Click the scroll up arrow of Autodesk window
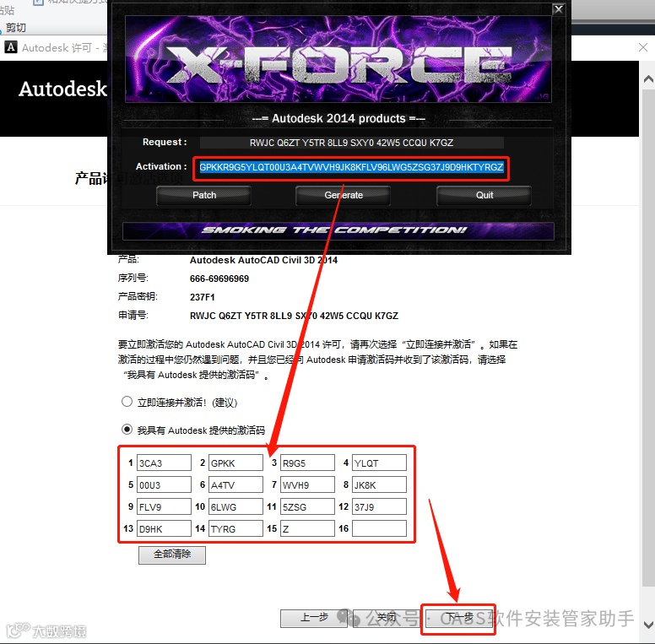The height and width of the screenshot is (644, 655). point(648,78)
